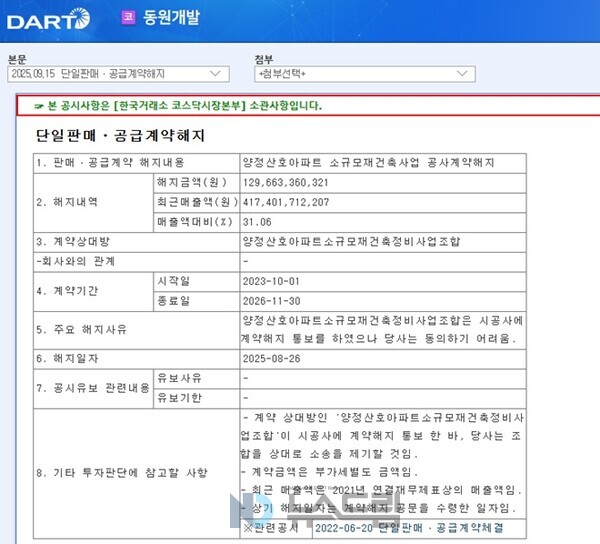Click the 시작일 date 2023-10-01
Image resolution: width=600 pixels, height=544 pixels.
(x=272, y=280)
